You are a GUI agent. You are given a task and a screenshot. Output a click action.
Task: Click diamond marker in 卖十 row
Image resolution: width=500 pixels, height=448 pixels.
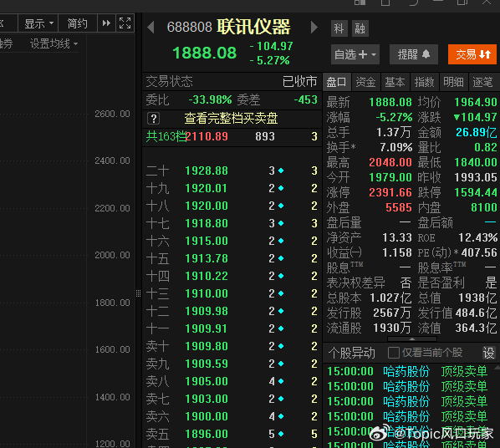(x=281, y=346)
